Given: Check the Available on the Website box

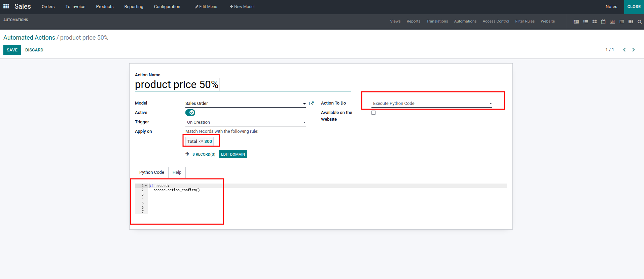Looking at the screenshot, I should [x=373, y=113].
